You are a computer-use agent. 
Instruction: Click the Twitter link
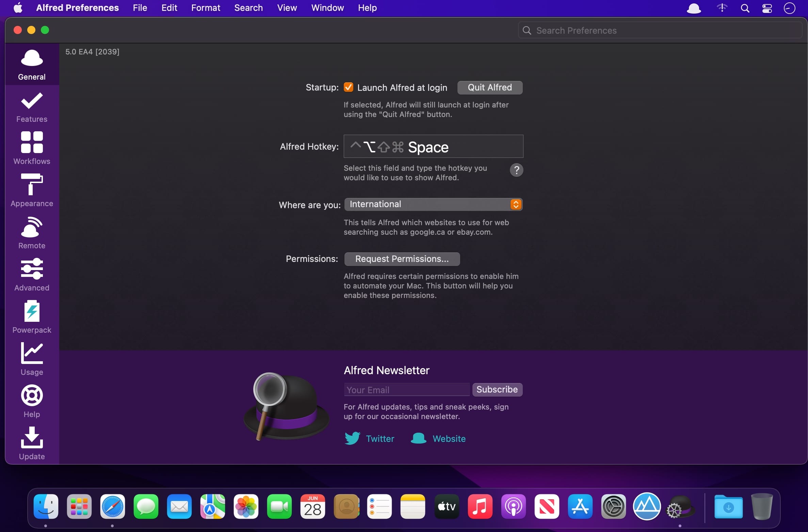(x=379, y=438)
